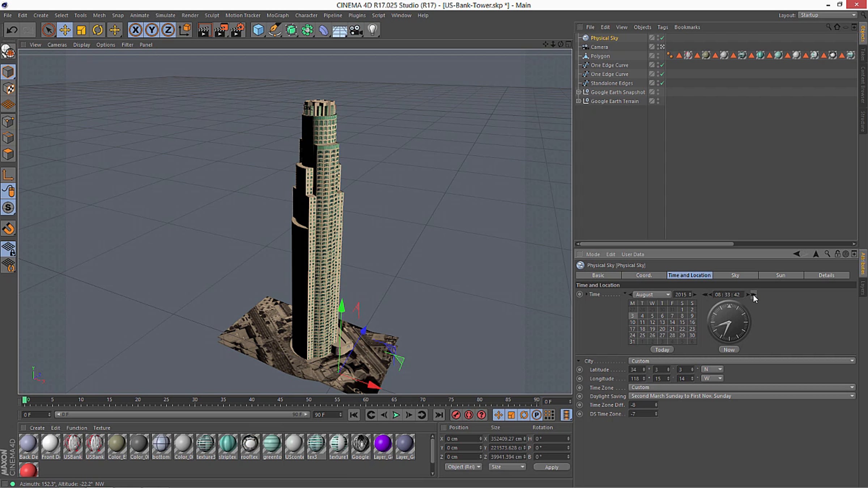Open the MoGraph menu
This screenshot has width=868, height=488.
(277, 15)
